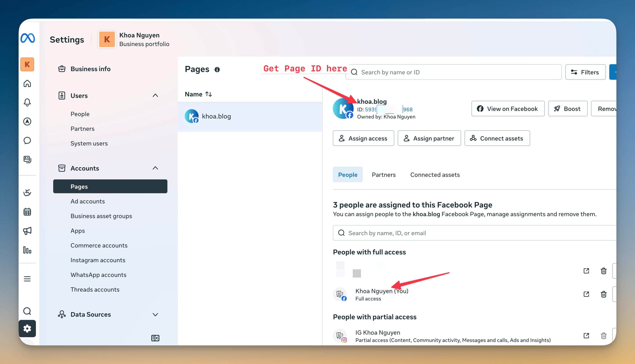Open the notifications bell
The image size is (635, 364).
[27, 102]
